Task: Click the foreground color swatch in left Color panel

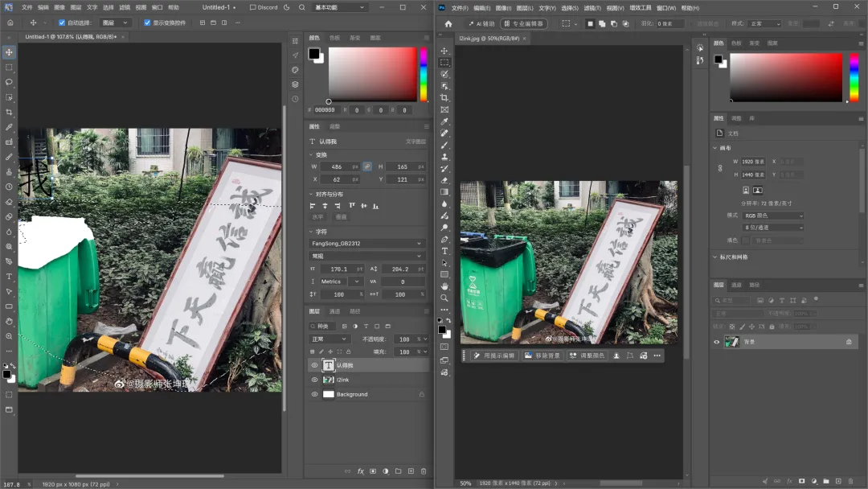Action: click(314, 53)
